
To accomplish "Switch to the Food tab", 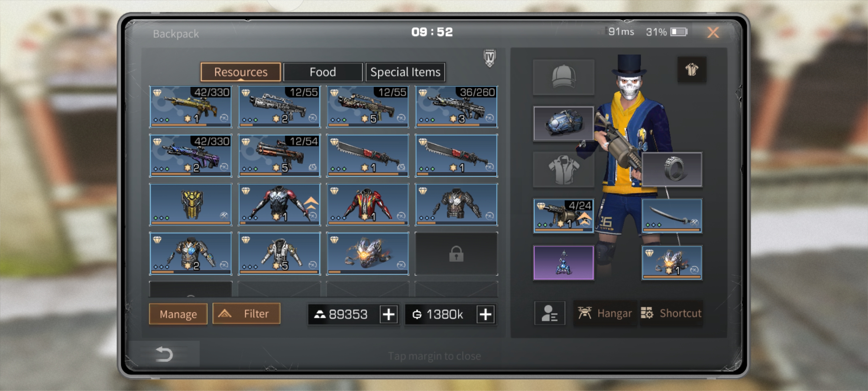I will (323, 72).
